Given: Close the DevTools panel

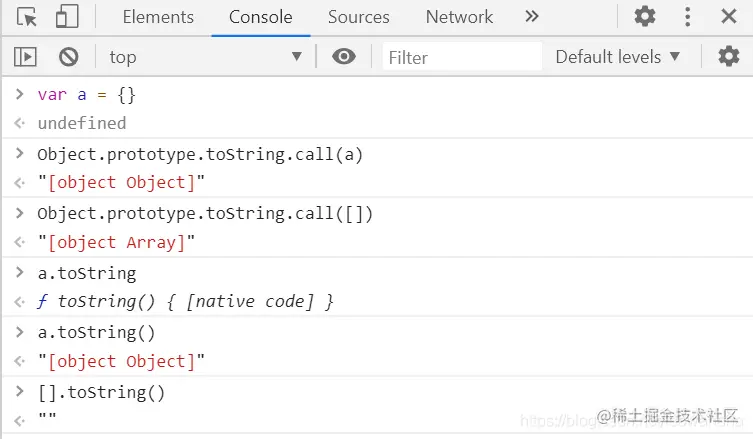Looking at the screenshot, I should pos(729,17).
